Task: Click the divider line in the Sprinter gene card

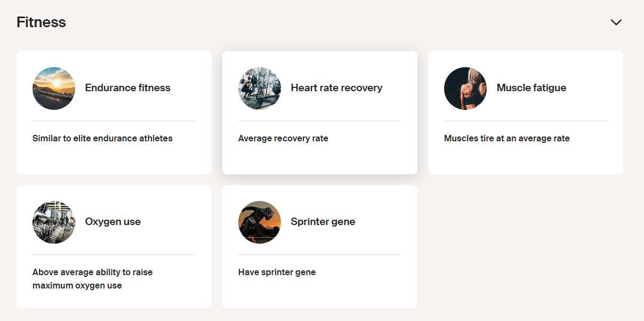Action: coord(320,255)
